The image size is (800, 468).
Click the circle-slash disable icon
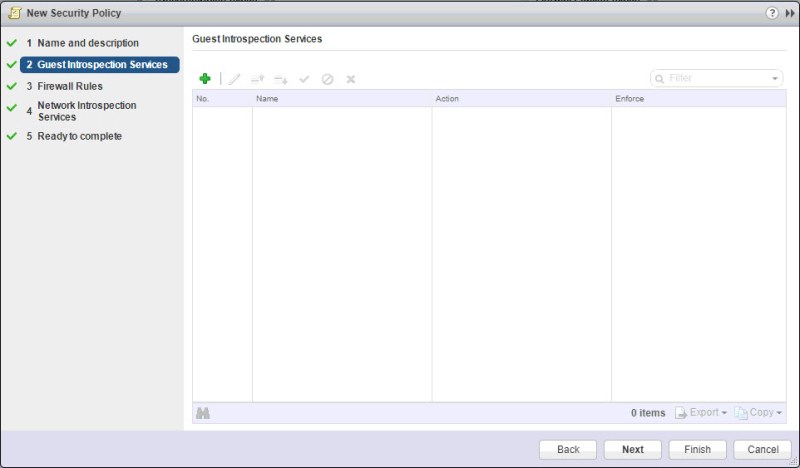[x=327, y=78]
